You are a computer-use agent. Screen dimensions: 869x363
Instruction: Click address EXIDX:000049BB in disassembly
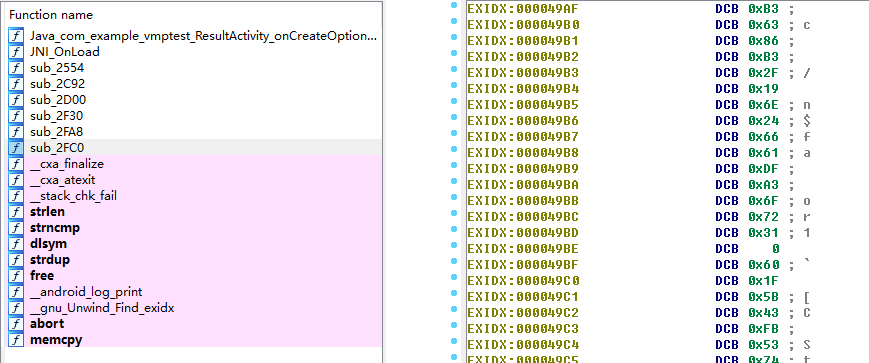pyautogui.click(x=523, y=201)
